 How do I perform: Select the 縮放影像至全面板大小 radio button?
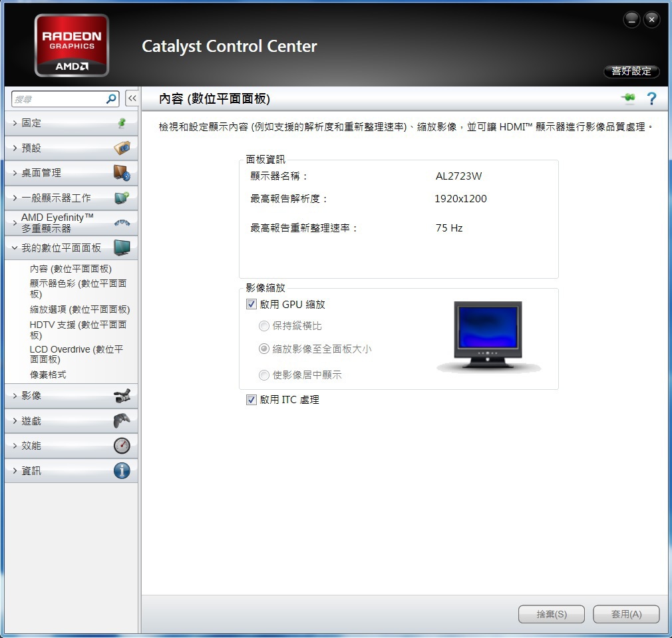click(x=264, y=349)
